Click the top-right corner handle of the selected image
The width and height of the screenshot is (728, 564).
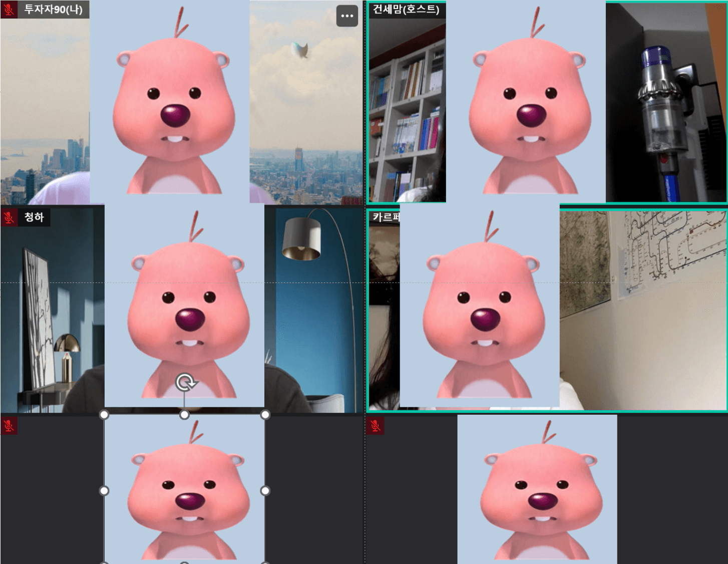coord(265,415)
